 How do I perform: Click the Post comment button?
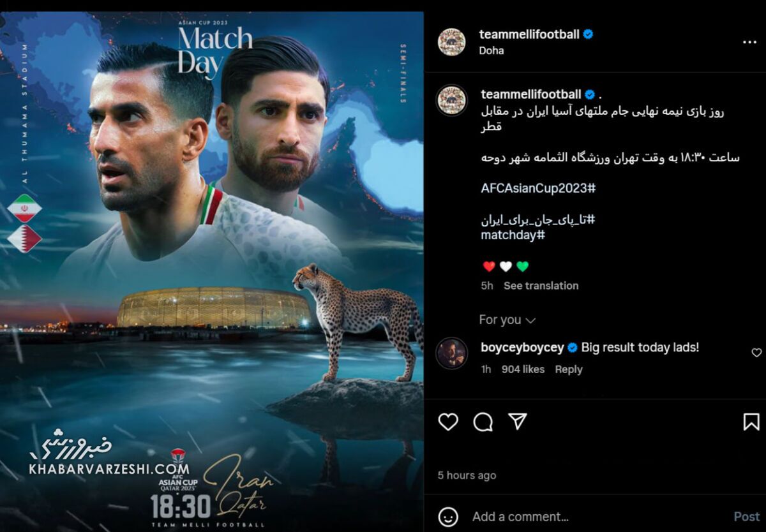point(746,517)
